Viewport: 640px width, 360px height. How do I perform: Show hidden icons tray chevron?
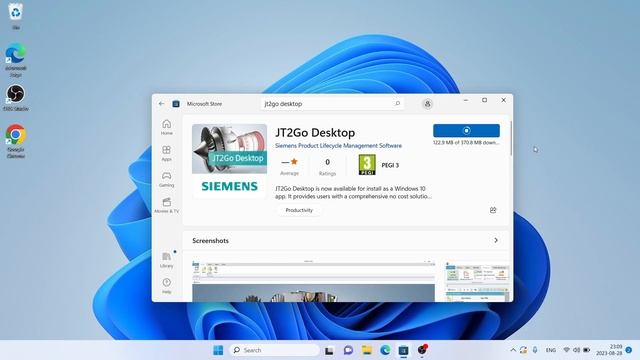(513, 350)
